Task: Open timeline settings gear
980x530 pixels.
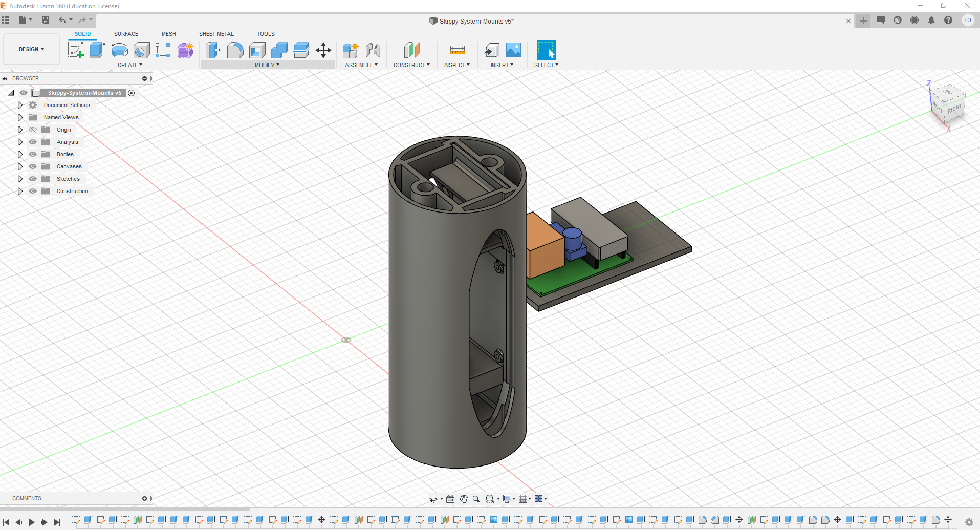Action: pyautogui.click(x=969, y=522)
